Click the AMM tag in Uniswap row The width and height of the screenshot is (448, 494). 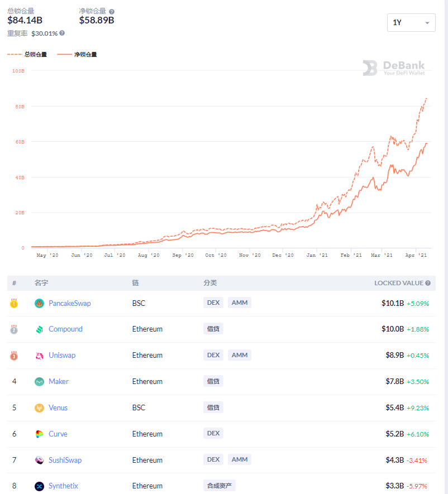[240, 355]
